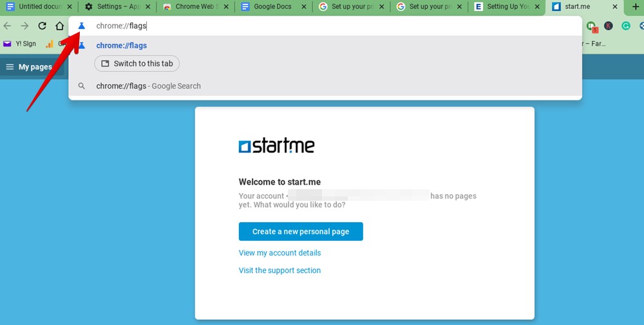This screenshot has width=644, height=325.
Task: Reload the current page
Action: coord(42,26)
